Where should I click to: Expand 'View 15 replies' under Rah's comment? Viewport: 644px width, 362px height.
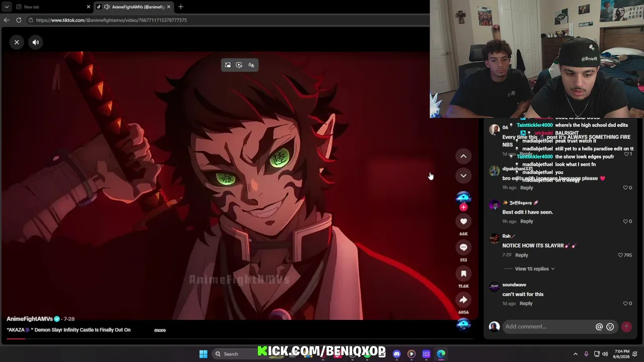534,269
